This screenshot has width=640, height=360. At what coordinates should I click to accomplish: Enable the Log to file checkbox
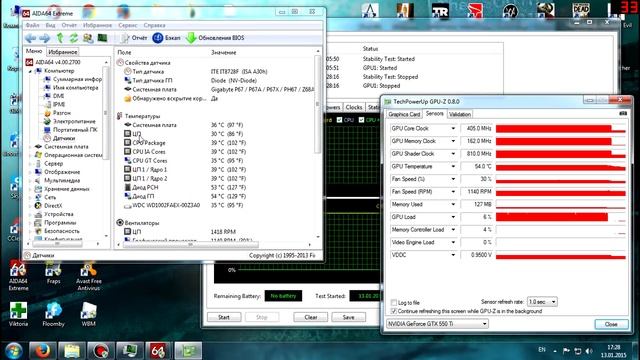(394, 303)
